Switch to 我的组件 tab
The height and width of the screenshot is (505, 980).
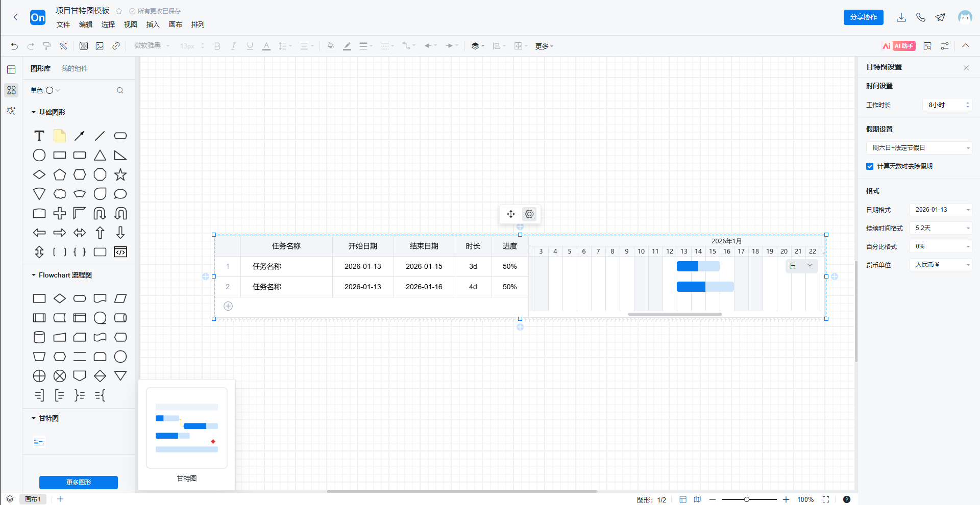point(75,68)
